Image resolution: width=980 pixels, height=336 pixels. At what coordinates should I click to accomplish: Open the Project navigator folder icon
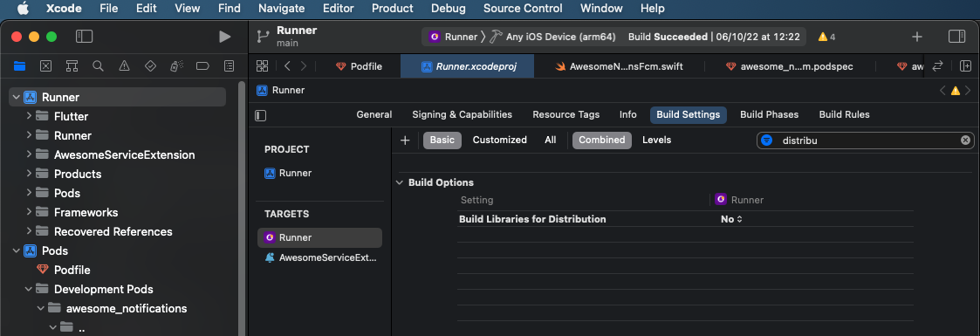click(x=19, y=65)
